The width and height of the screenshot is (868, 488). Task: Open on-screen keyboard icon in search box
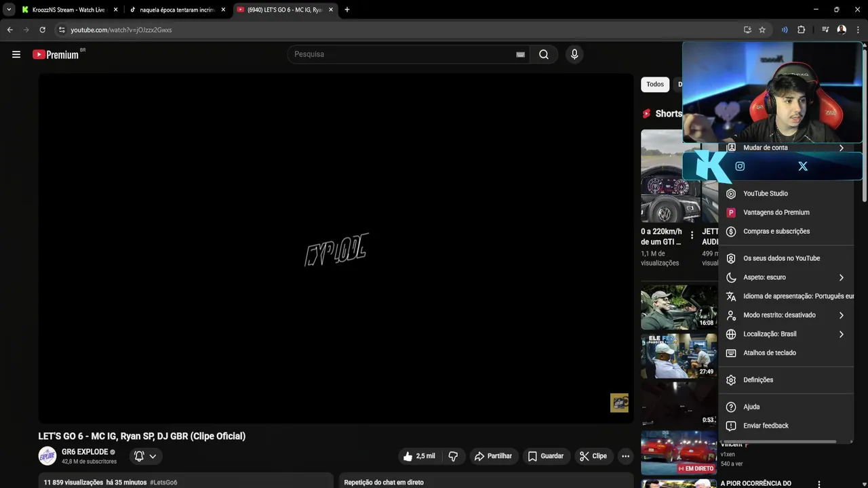520,54
